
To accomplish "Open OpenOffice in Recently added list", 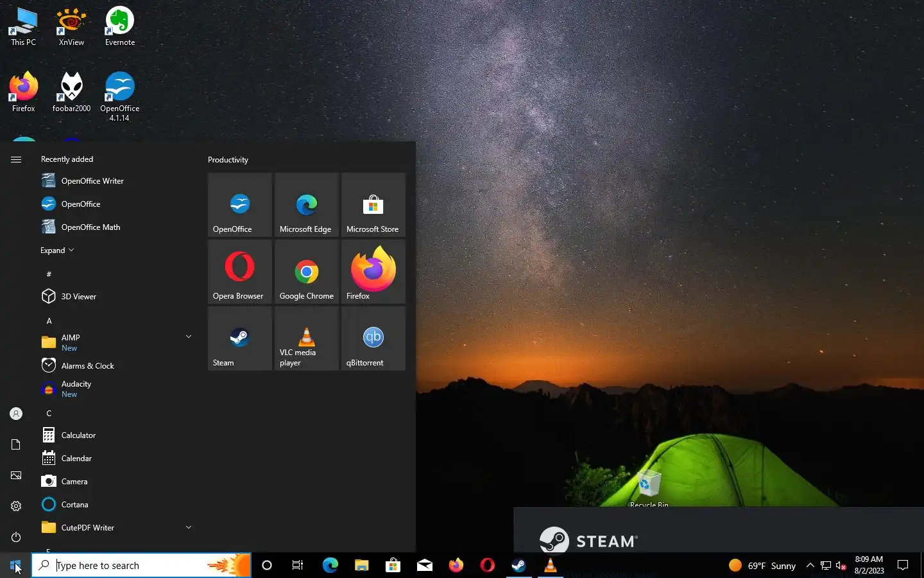I will (x=116, y=204).
